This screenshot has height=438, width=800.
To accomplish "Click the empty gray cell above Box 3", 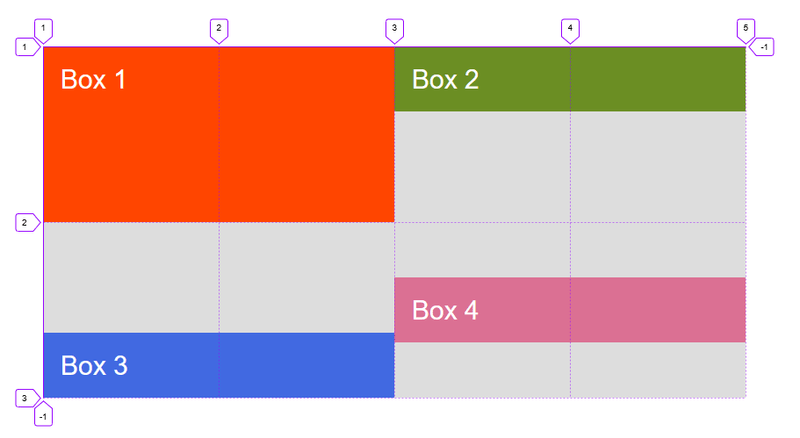I will 219,278.
